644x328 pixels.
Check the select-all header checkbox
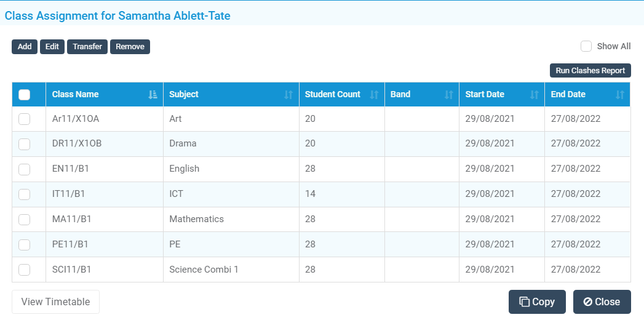point(25,95)
